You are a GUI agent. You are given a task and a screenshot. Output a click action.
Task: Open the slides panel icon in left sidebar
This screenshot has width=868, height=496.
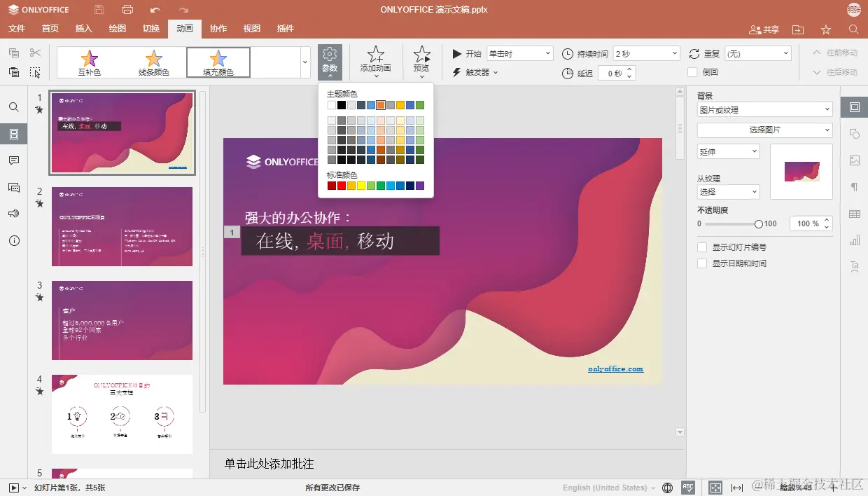(14, 134)
